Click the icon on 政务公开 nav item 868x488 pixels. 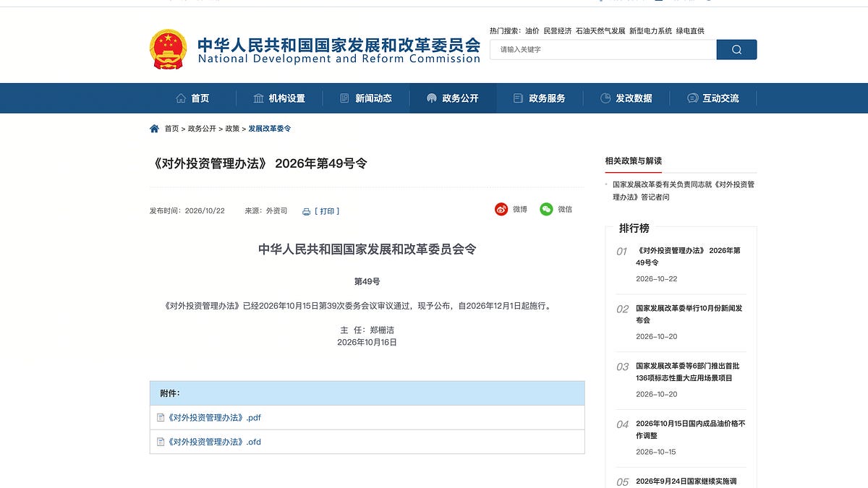[x=432, y=98]
